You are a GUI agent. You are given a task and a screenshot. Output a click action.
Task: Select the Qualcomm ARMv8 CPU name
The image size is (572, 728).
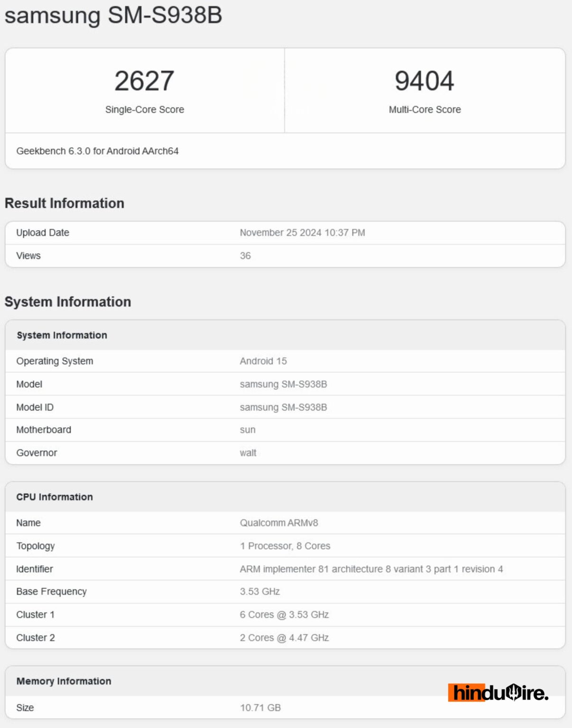[x=279, y=523]
